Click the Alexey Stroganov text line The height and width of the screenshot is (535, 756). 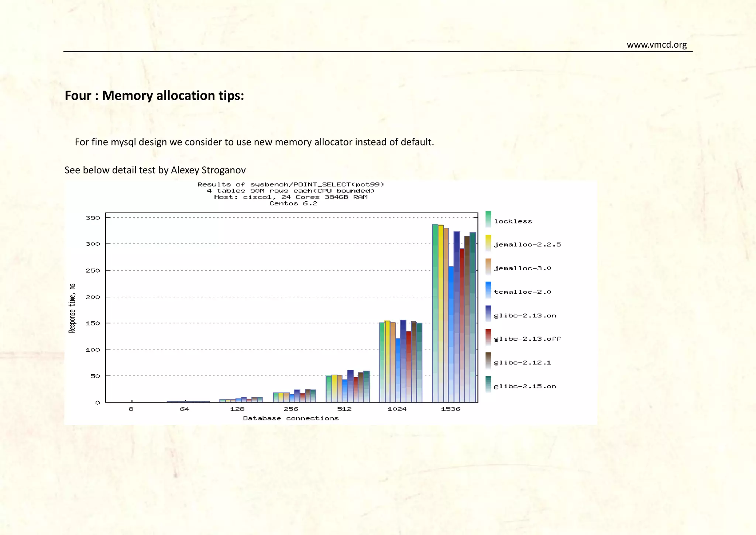(x=155, y=170)
